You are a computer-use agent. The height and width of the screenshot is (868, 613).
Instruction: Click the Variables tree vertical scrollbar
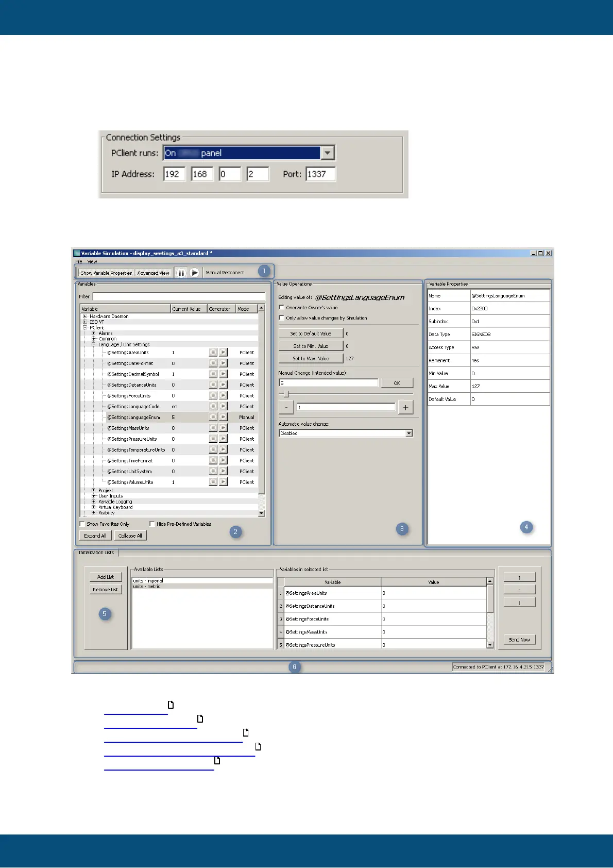[x=262, y=410]
